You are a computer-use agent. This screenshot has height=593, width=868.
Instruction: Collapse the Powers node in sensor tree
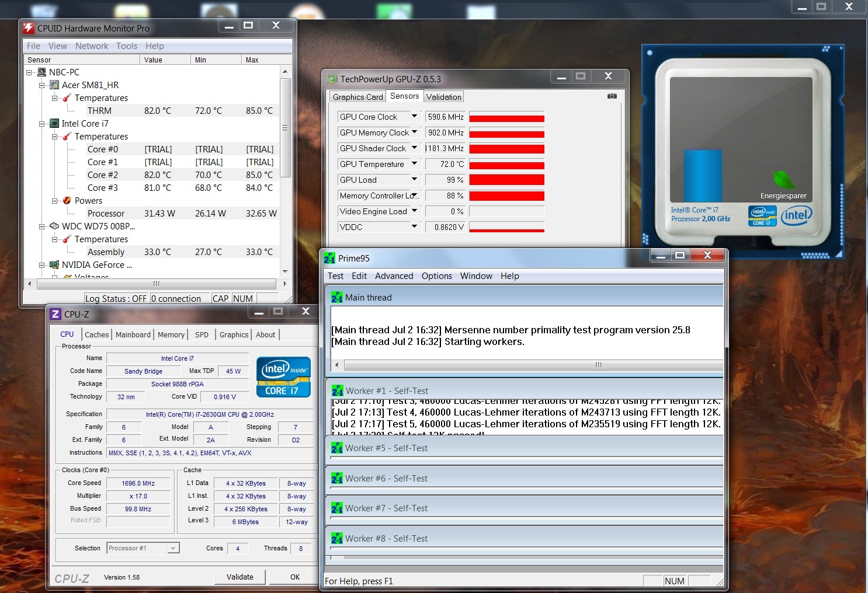click(x=54, y=201)
